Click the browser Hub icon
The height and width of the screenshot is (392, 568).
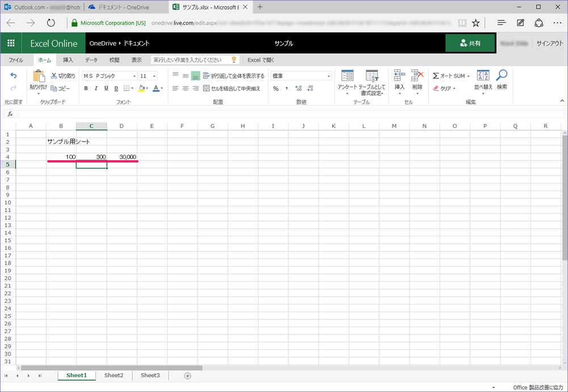click(502, 23)
